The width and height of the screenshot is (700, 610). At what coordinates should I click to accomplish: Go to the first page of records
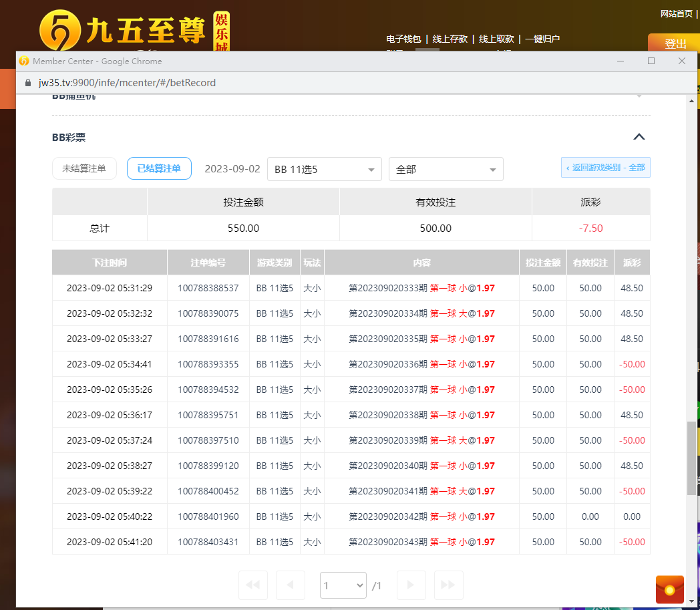[x=252, y=585]
